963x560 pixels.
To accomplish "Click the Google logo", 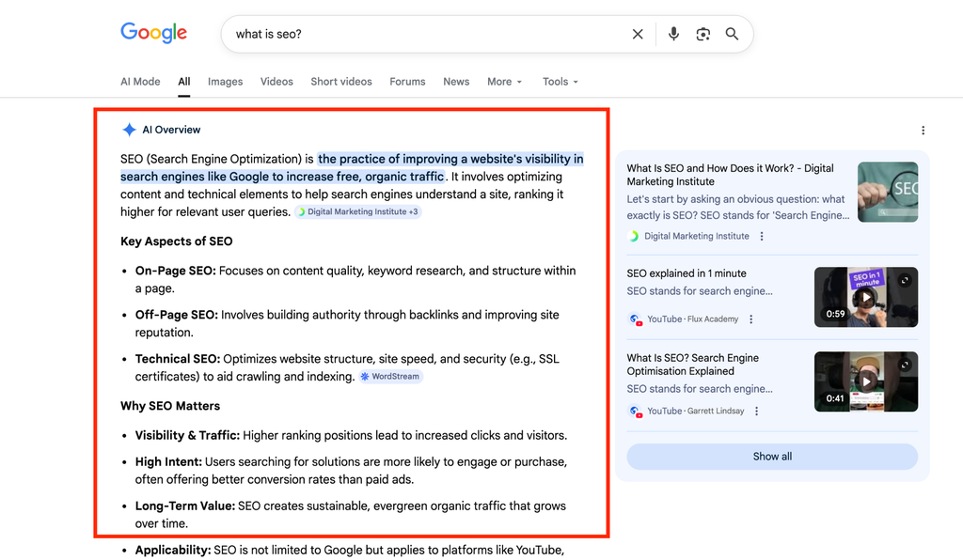I will (153, 33).
